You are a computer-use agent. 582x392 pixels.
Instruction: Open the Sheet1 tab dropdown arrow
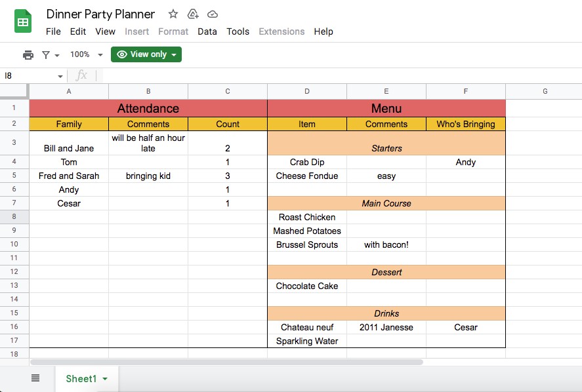pyautogui.click(x=104, y=378)
